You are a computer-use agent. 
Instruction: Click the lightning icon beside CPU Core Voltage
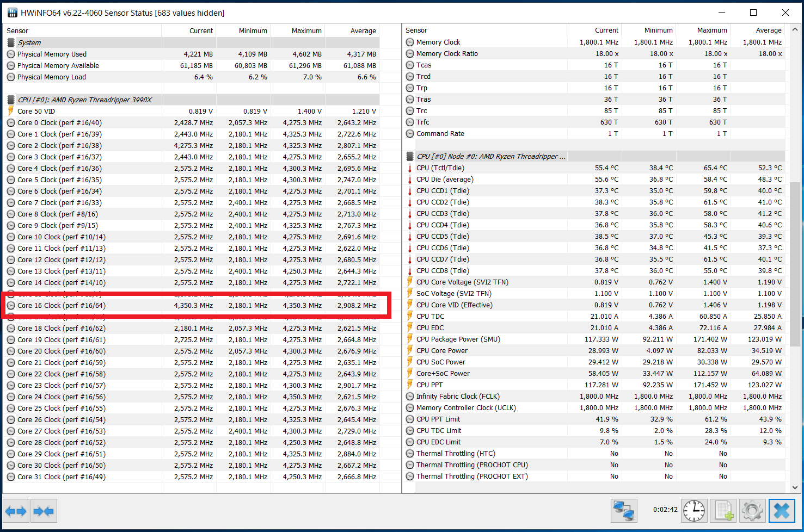click(x=410, y=282)
